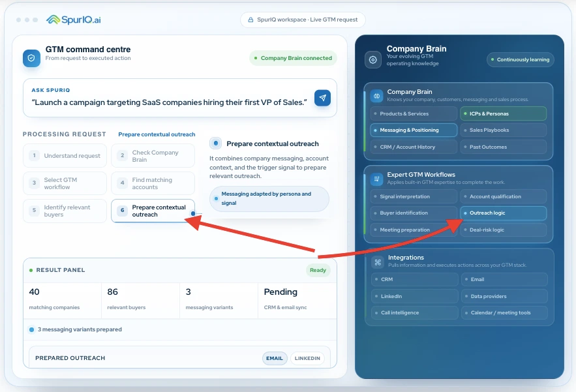Click the Ready badge in result panel
Image resolution: width=576 pixels, height=392 pixels.
318,270
